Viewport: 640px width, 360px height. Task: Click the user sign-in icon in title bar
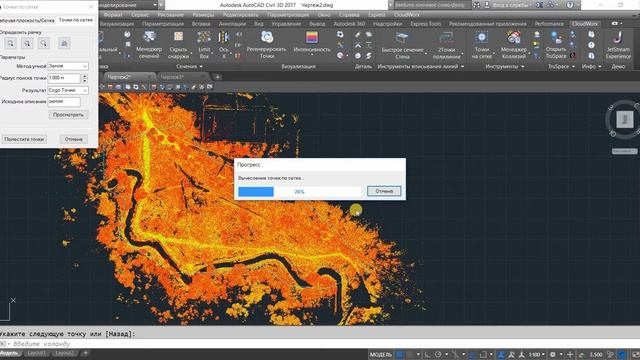click(487, 5)
